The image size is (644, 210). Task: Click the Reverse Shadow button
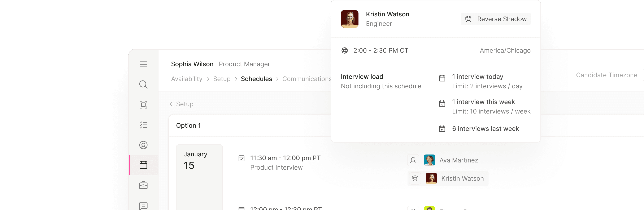(496, 19)
